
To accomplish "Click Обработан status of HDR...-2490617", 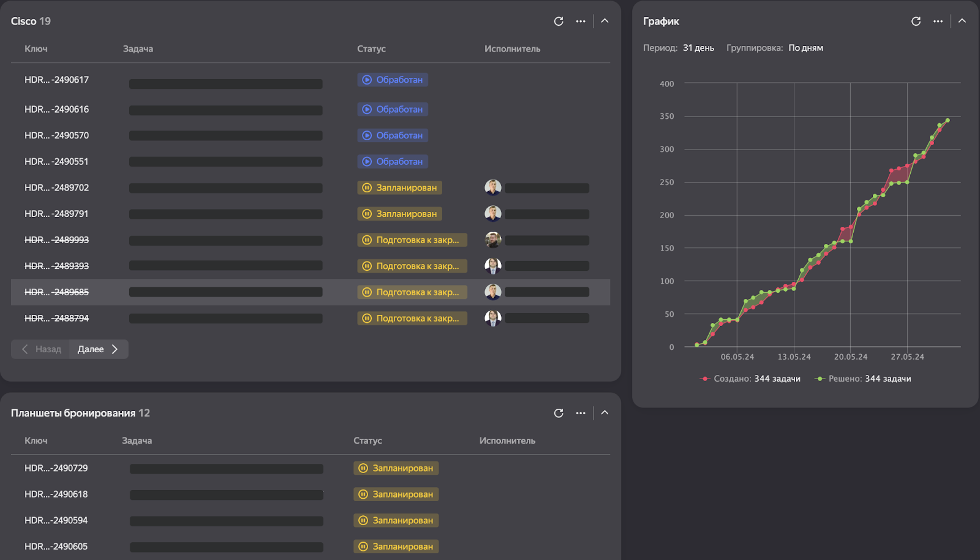I will pyautogui.click(x=393, y=80).
